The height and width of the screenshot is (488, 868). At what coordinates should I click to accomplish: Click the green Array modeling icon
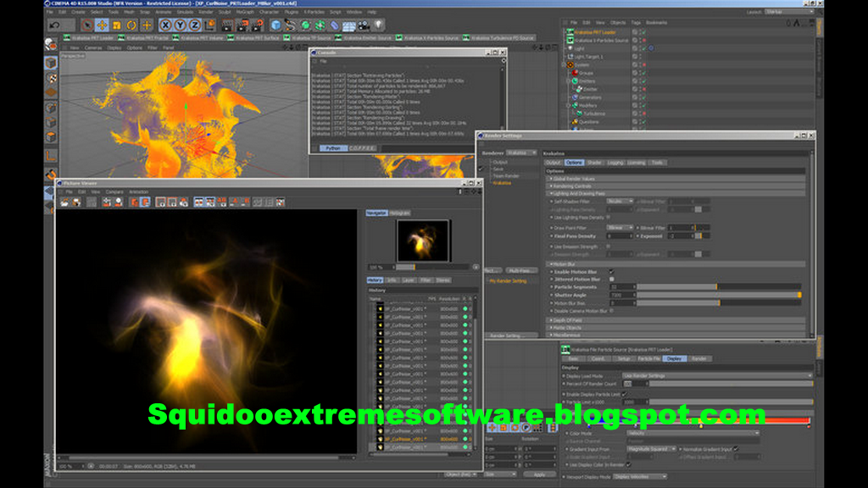tap(320, 25)
